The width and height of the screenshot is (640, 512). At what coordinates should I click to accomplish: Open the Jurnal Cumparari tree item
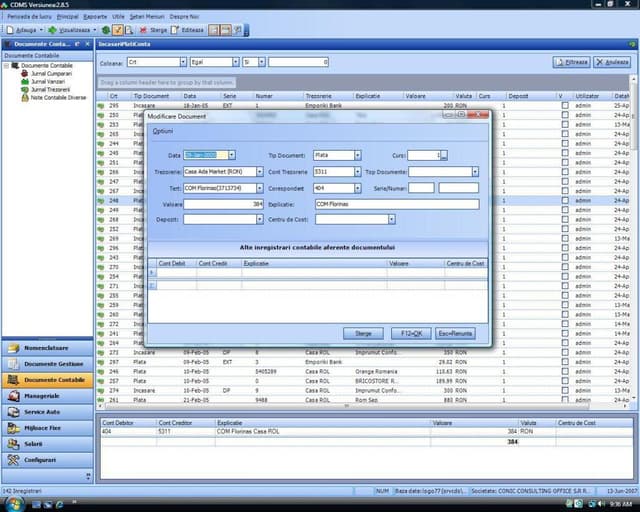pos(45,73)
